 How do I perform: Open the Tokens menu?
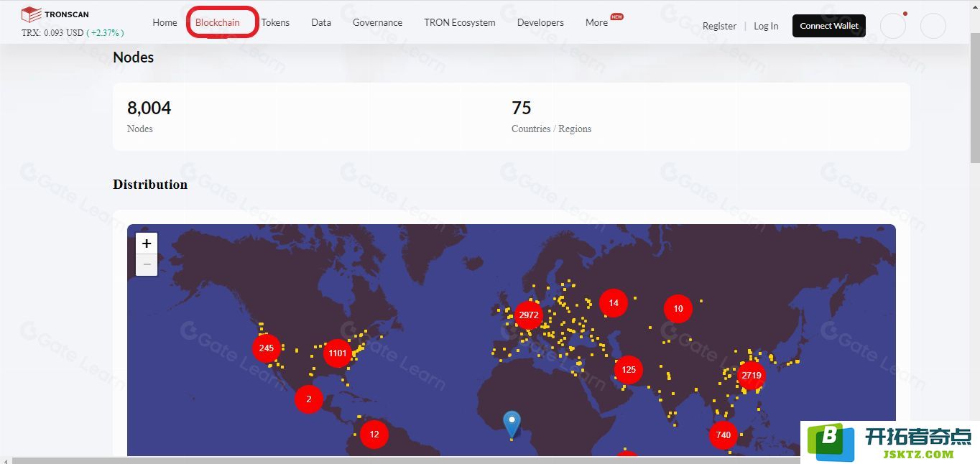(275, 22)
